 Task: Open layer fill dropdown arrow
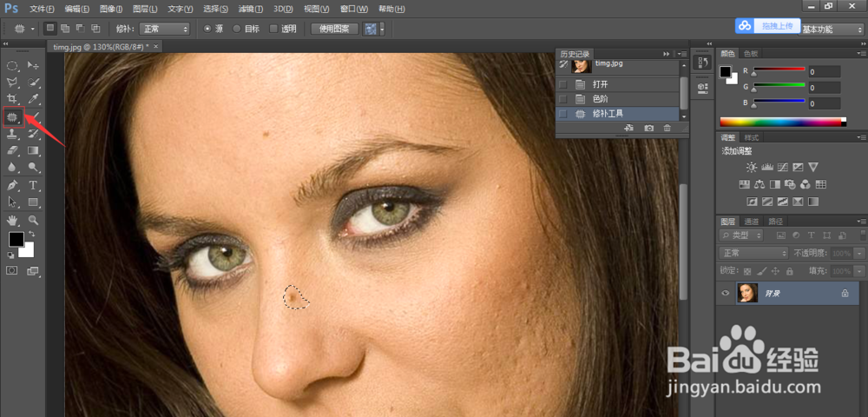pyautogui.click(x=858, y=271)
